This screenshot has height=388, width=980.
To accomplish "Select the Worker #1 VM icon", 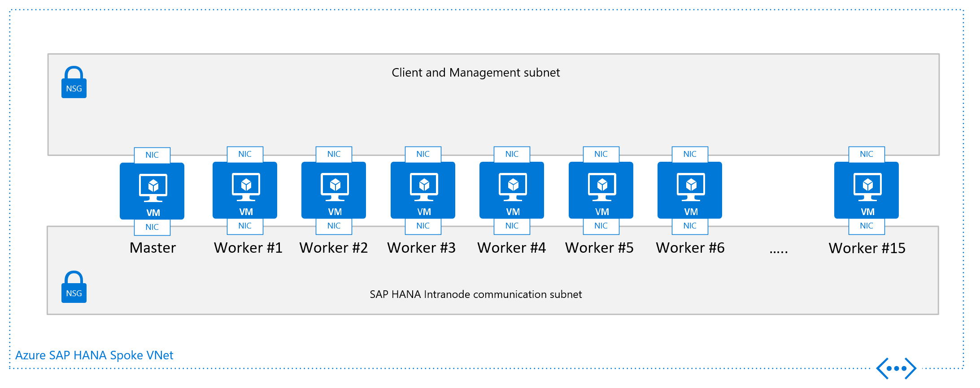I will [245, 190].
